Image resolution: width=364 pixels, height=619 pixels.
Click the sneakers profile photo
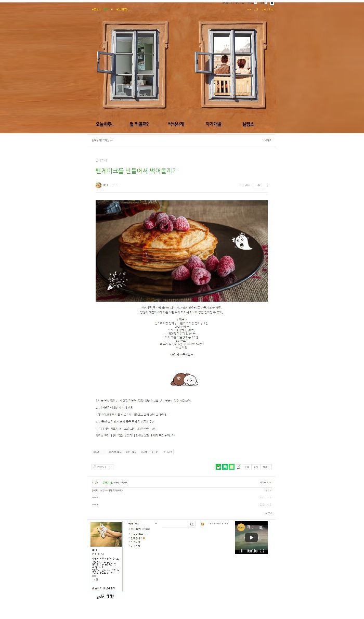pos(106,534)
